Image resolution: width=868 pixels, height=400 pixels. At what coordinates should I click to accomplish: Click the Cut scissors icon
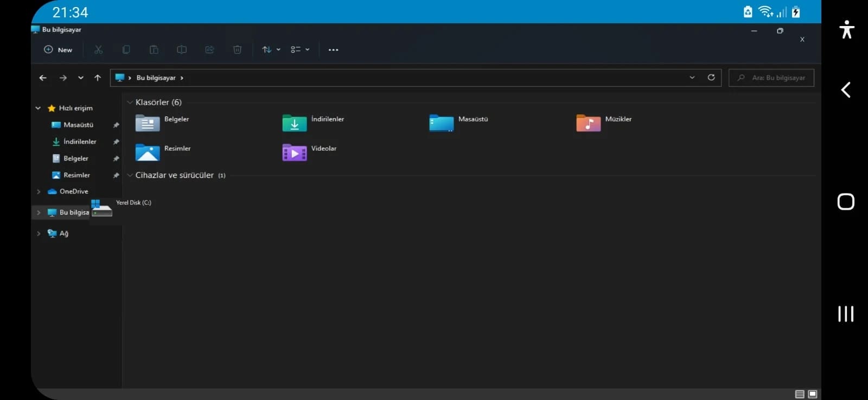98,50
